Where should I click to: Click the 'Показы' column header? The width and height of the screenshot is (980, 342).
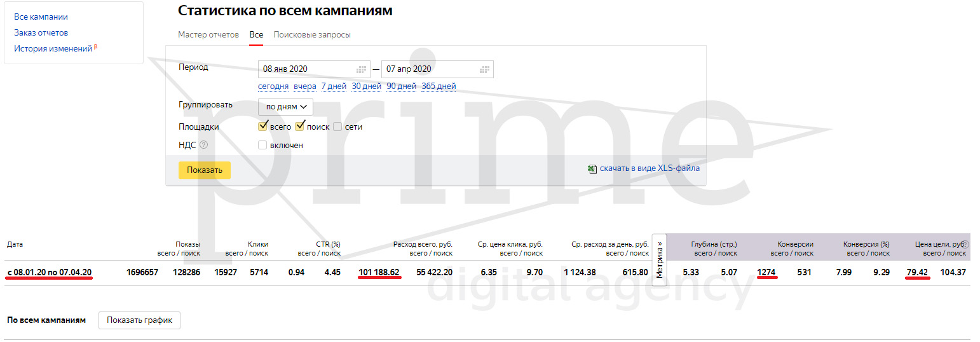[187, 244]
